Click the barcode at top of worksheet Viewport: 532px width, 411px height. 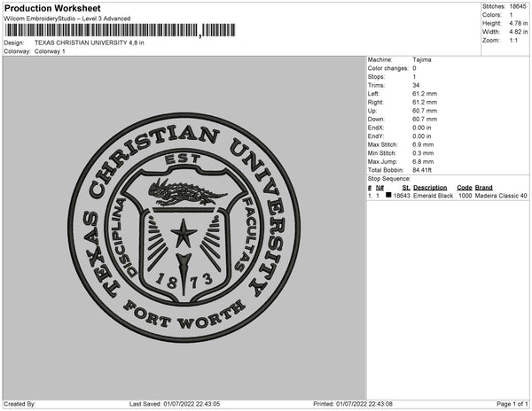(120, 30)
